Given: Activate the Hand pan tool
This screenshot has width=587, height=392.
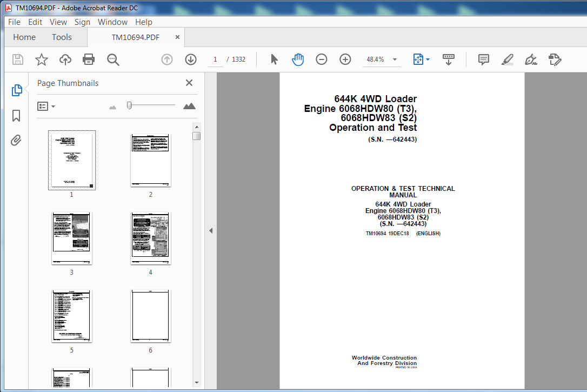Looking at the screenshot, I should tap(298, 59).
